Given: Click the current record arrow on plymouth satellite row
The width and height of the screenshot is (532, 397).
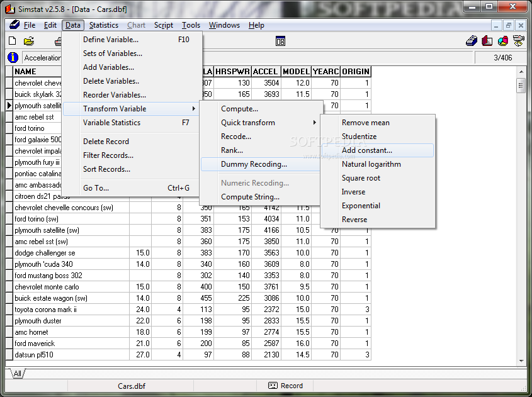Looking at the screenshot, I should pyautogui.click(x=9, y=106).
